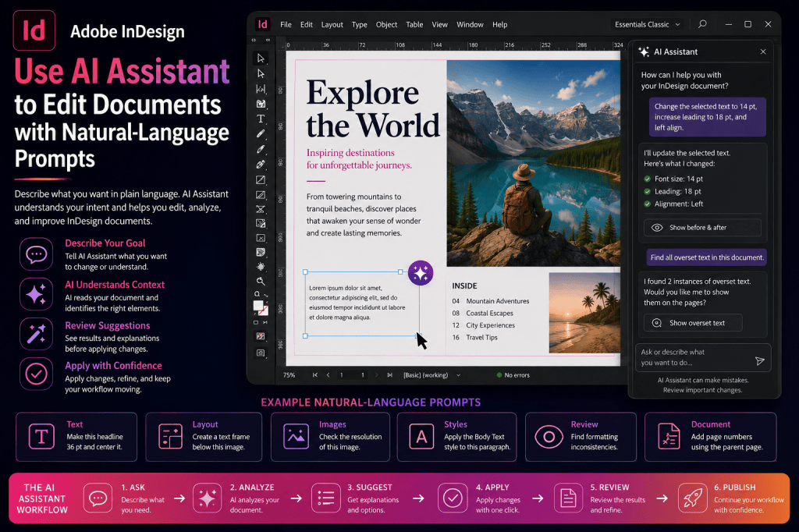799x532 pixels.
Task: Click the No errors preflight indicator
Action: pos(513,375)
